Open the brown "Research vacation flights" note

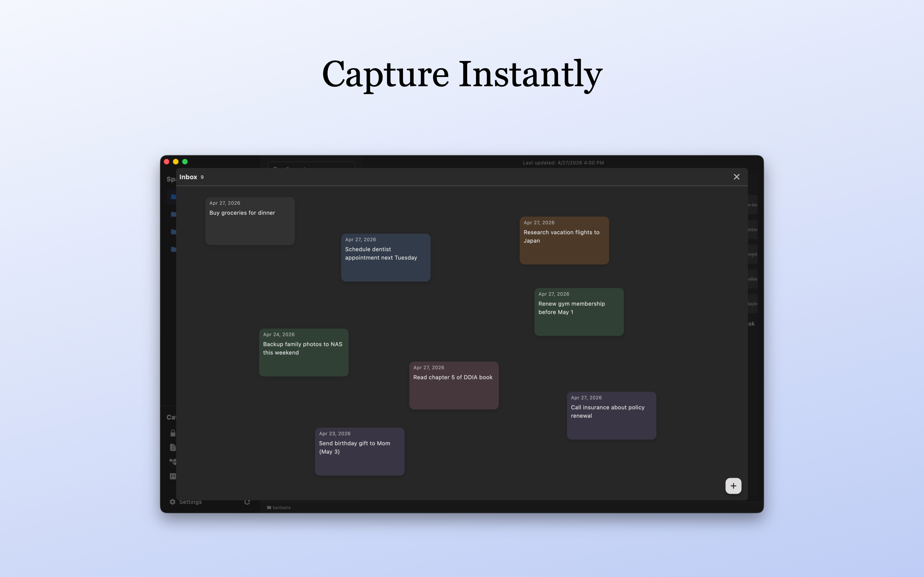(564, 240)
